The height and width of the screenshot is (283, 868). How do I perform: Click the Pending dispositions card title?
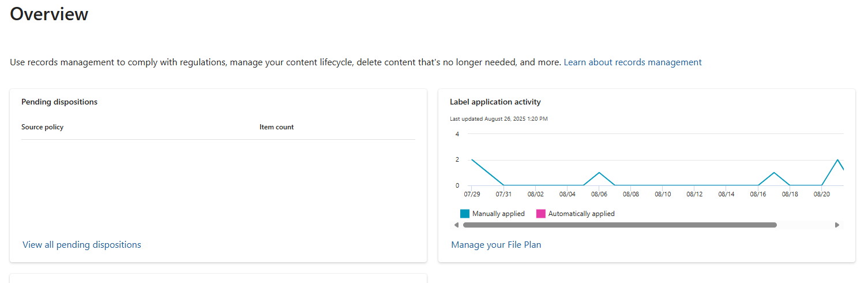59,102
